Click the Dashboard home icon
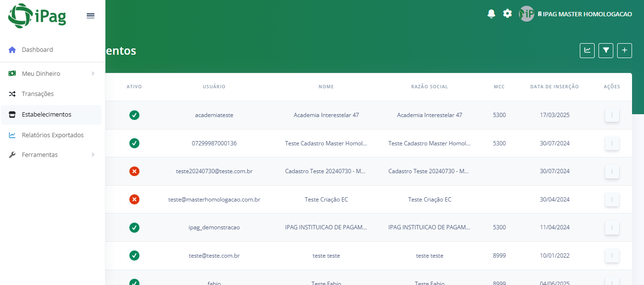This screenshot has width=644, height=285. point(12,49)
